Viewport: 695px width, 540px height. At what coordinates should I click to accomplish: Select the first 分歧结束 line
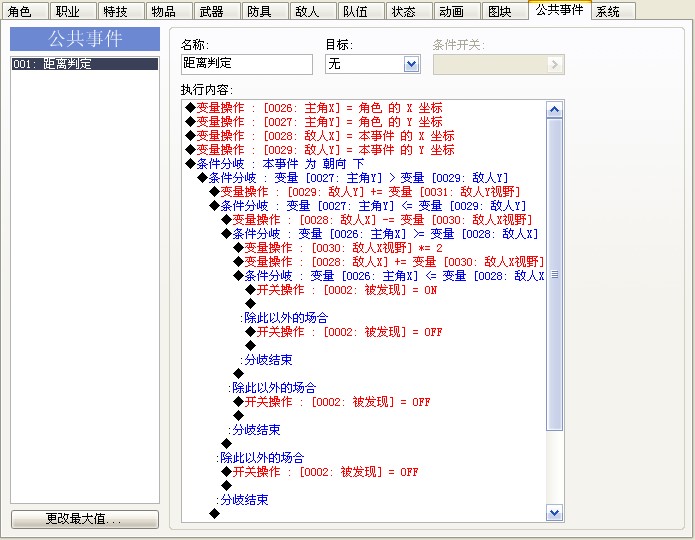266,360
